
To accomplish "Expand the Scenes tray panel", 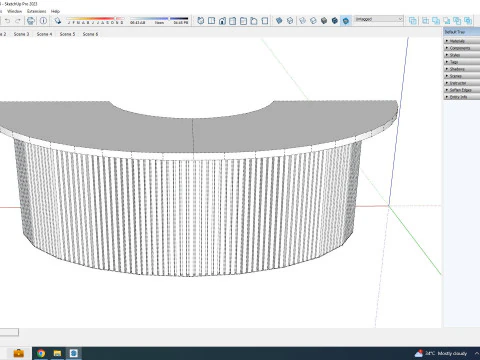I will coord(462,76).
